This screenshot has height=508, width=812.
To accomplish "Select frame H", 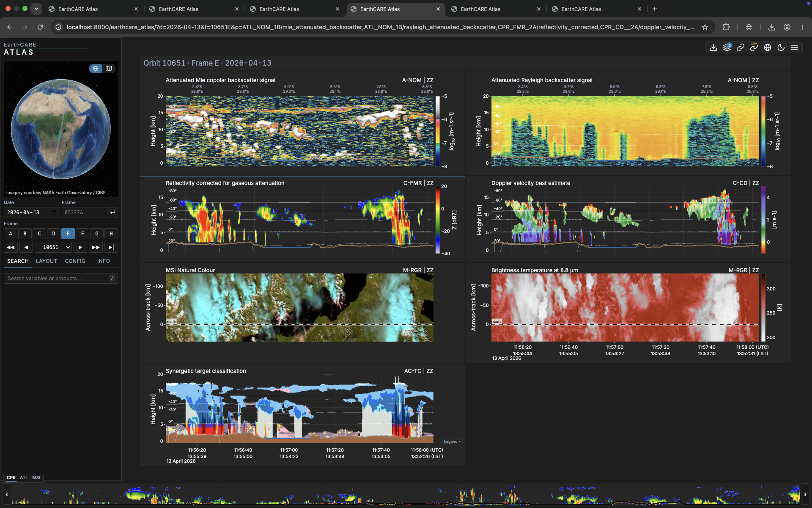I will [x=111, y=234].
